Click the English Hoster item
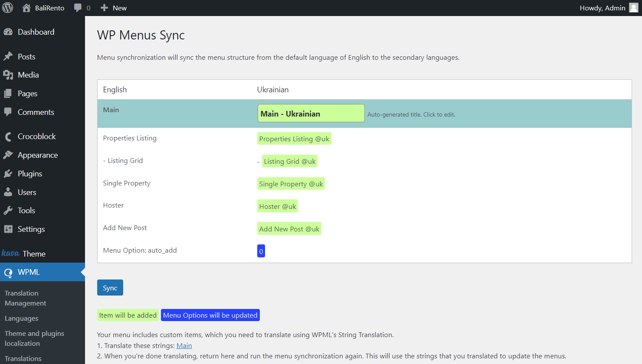642x364 pixels. (x=113, y=205)
